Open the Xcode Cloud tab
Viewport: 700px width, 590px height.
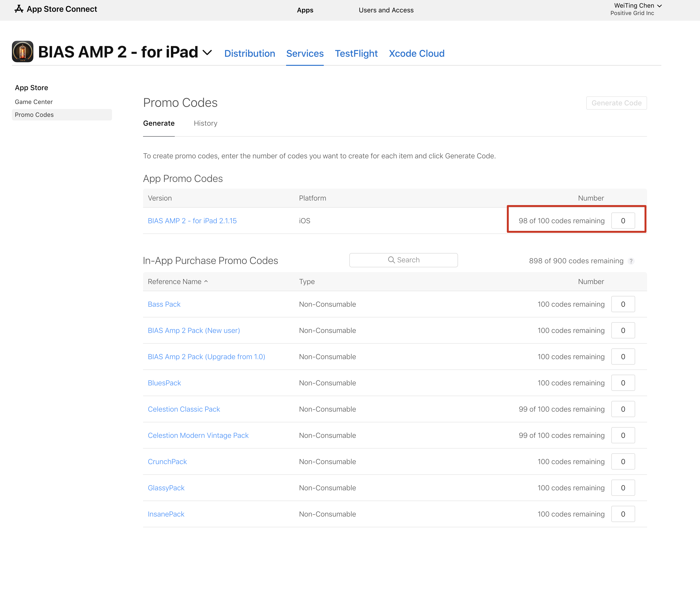[417, 53]
